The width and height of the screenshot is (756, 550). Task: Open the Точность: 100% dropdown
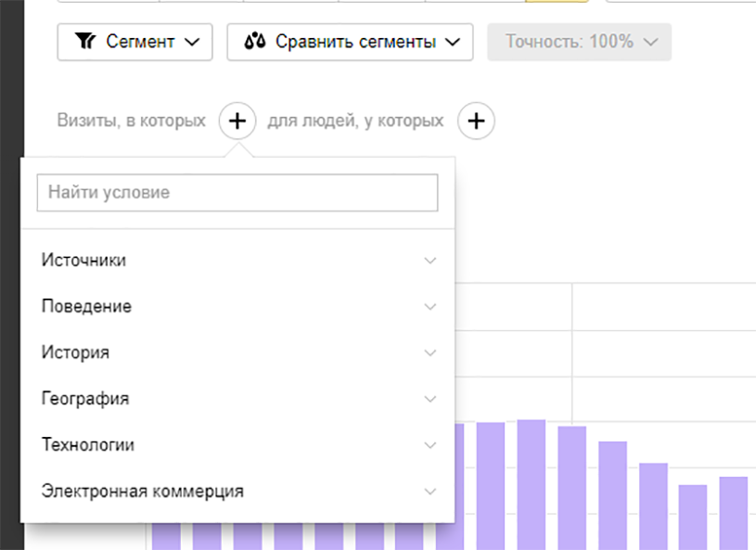tap(579, 42)
